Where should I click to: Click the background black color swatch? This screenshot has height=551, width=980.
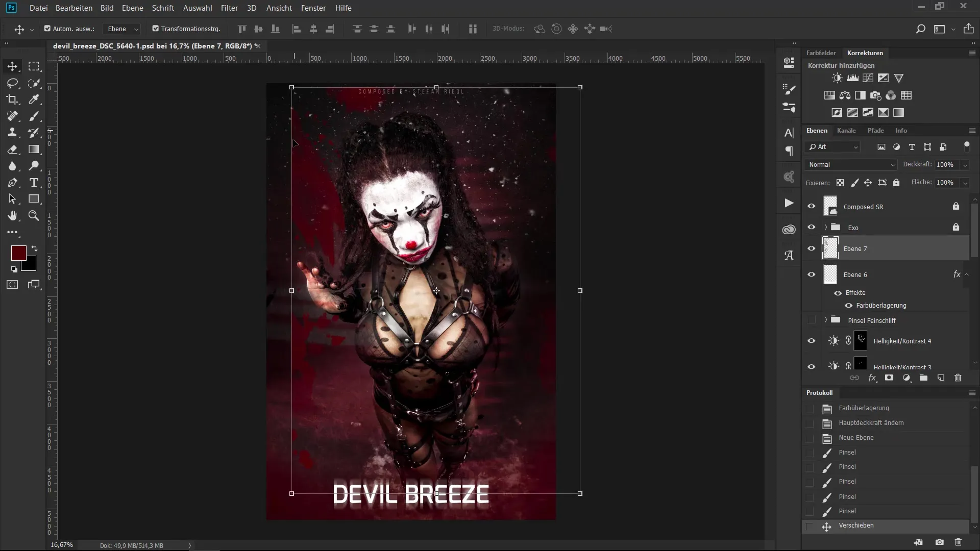tap(31, 265)
